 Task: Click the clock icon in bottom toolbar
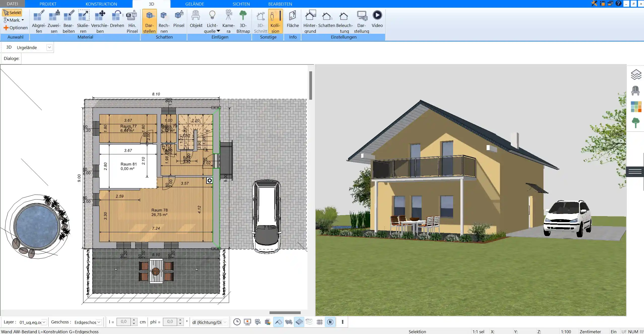coord(237,322)
